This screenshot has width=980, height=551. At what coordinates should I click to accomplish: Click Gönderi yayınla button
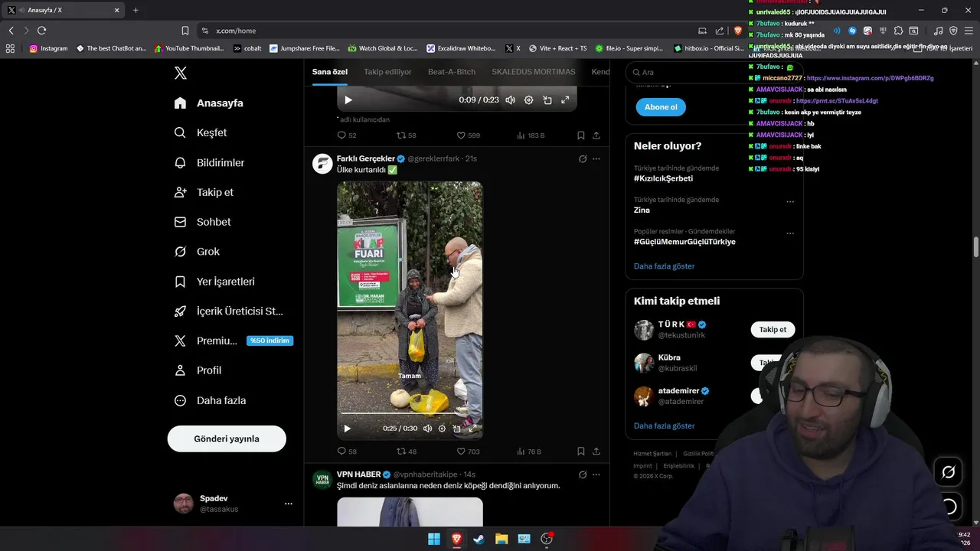(x=227, y=439)
